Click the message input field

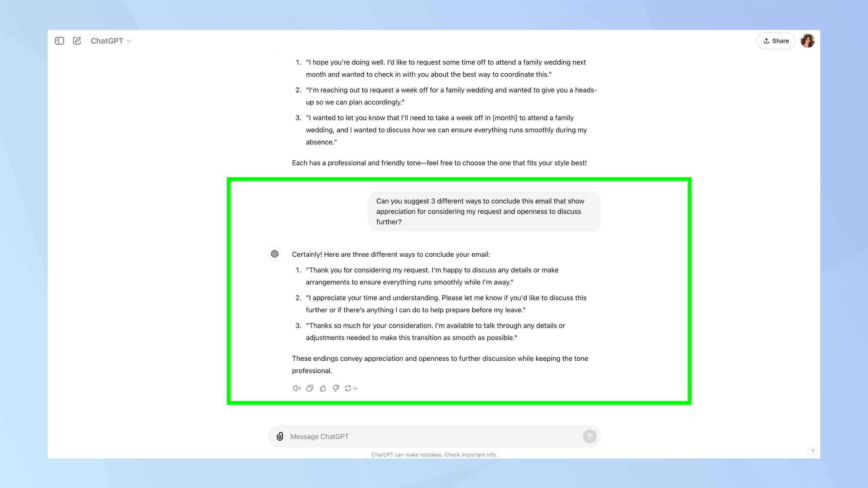(434, 436)
